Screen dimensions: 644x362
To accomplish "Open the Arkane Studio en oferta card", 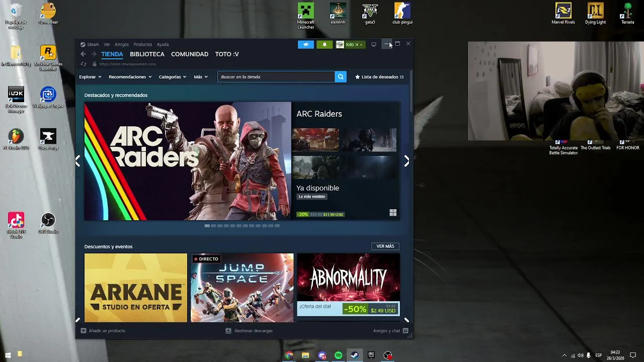I will [x=136, y=288].
